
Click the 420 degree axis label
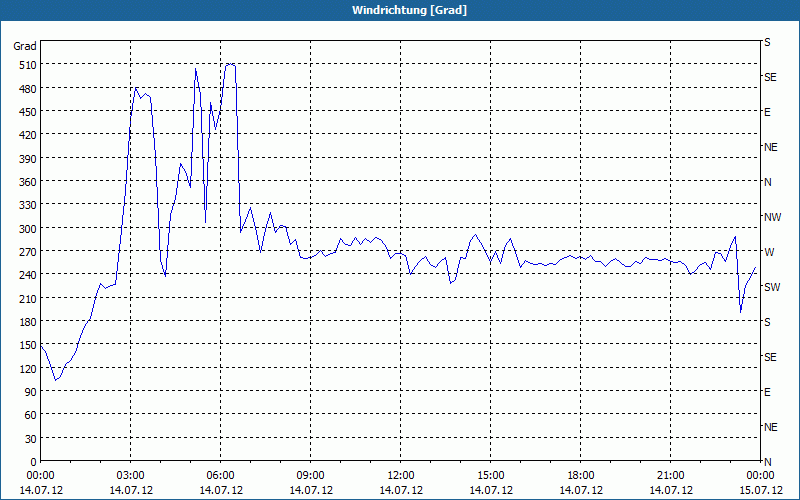click(28, 135)
